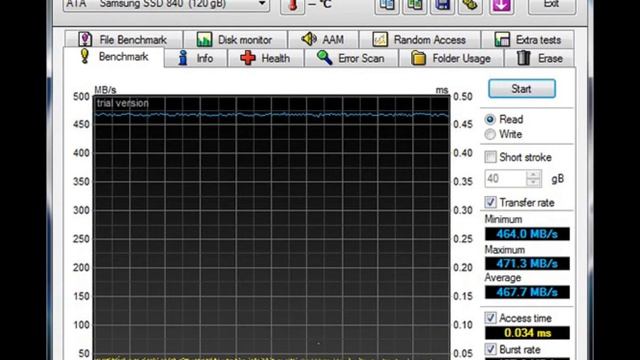Click the Start benchmark button
The width and height of the screenshot is (640, 360).
point(522,89)
